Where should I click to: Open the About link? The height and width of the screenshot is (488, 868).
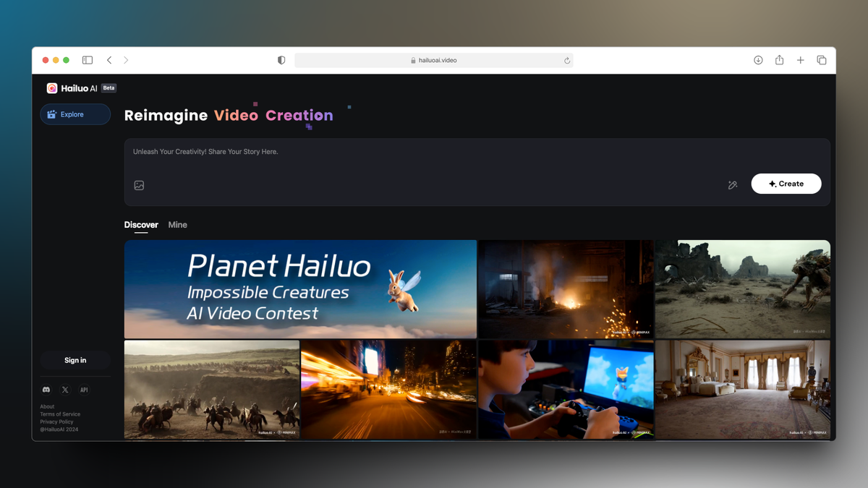click(47, 407)
